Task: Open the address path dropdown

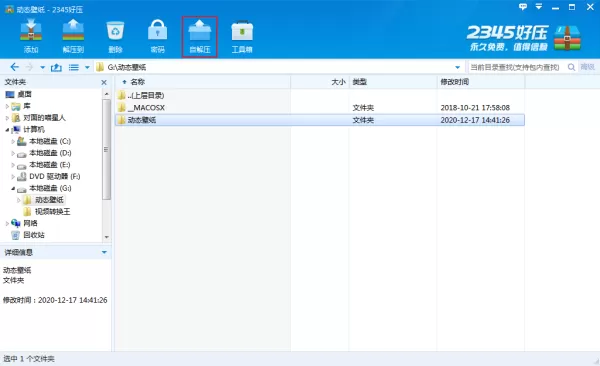Action: coord(457,67)
